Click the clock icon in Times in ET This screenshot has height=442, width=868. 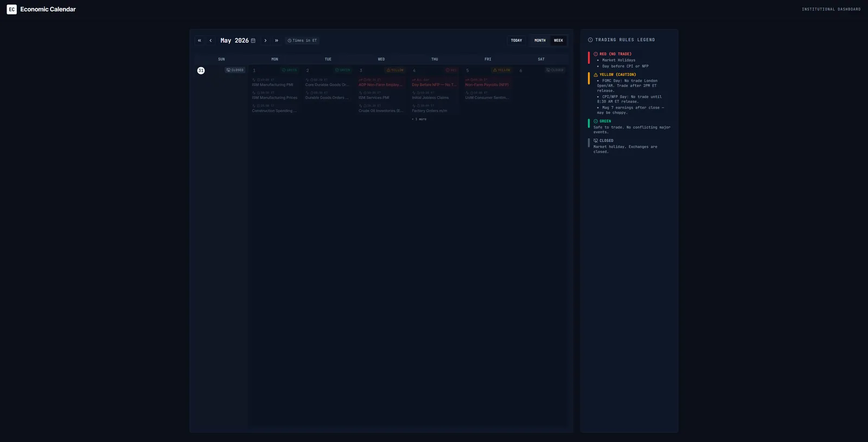290,41
